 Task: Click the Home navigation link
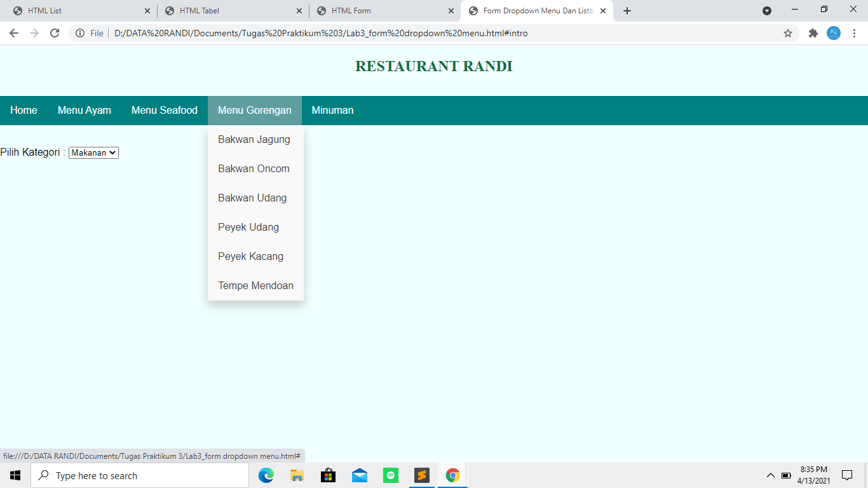(24, 110)
